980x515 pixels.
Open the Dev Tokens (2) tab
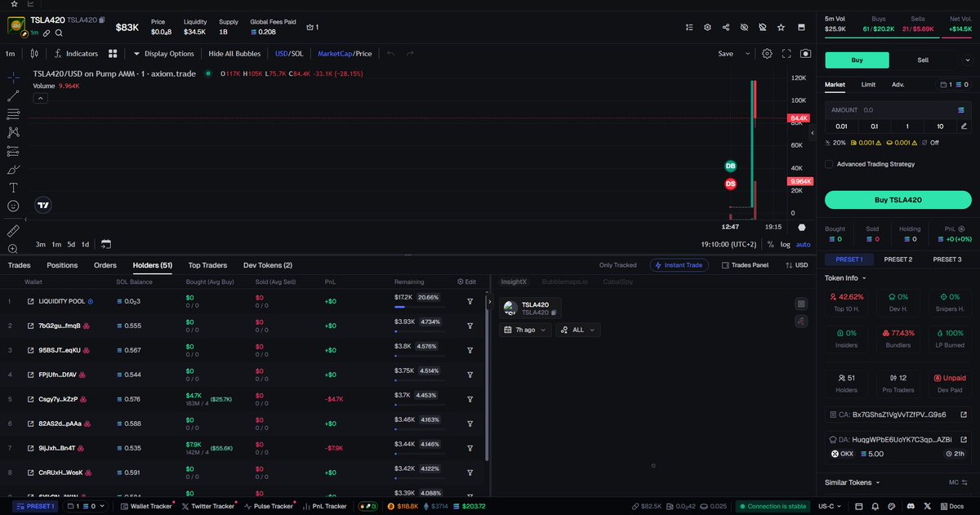click(x=268, y=265)
